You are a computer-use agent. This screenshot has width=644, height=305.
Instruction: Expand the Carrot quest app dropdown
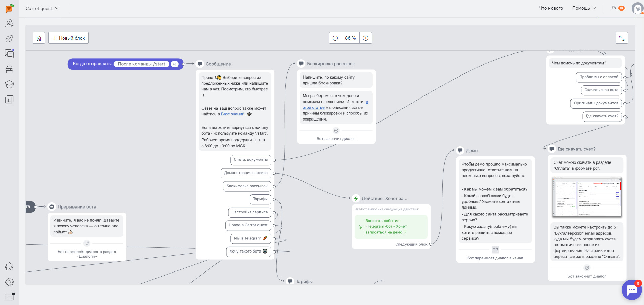click(42, 8)
